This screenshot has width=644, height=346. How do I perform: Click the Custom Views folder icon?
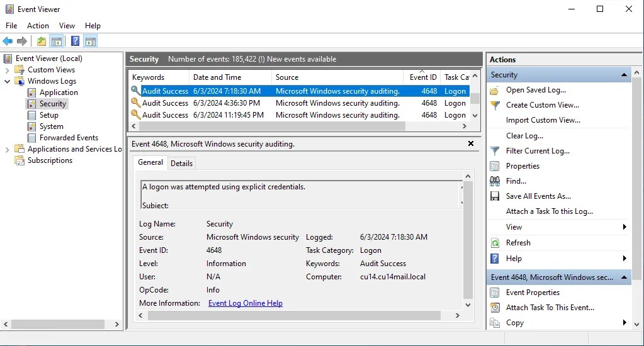tap(20, 70)
